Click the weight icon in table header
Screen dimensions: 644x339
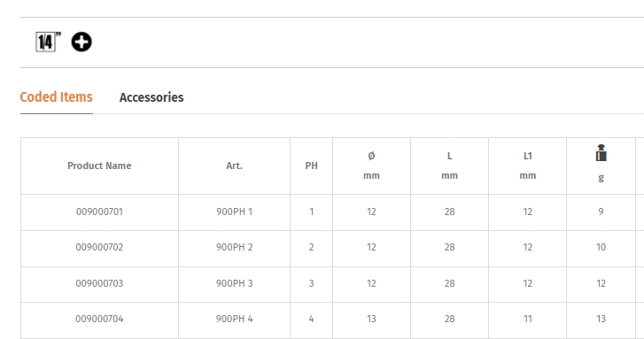pyautogui.click(x=601, y=153)
